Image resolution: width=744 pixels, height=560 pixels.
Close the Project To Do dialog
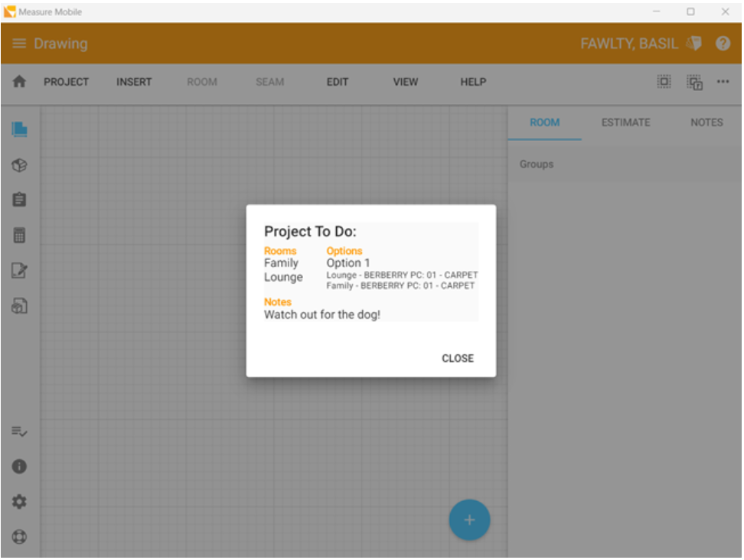pyautogui.click(x=457, y=357)
